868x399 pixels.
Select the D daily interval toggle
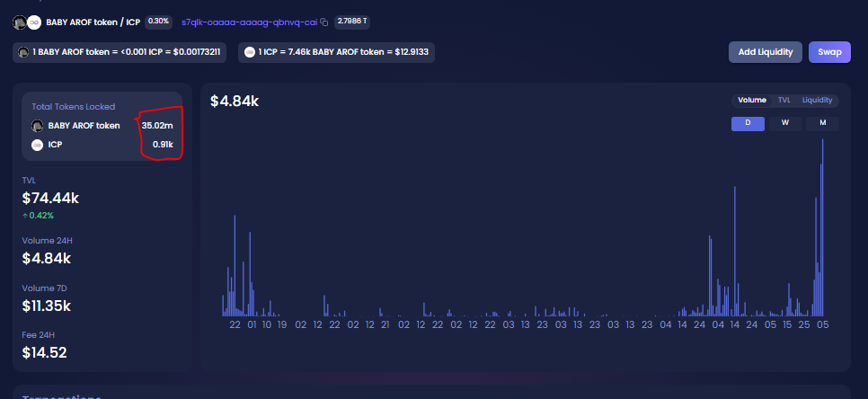pos(748,123)
